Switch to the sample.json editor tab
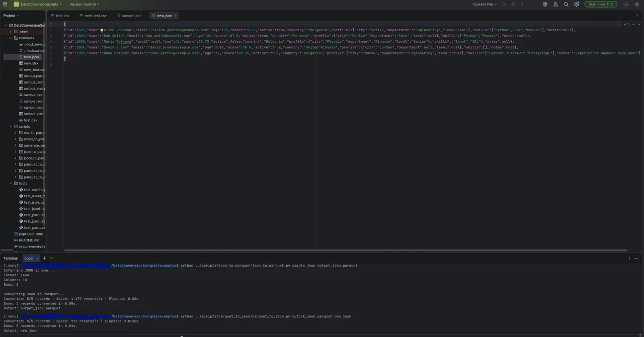This screenshot has height=337, width=644. pyautogui.click(x=130, y=16)
